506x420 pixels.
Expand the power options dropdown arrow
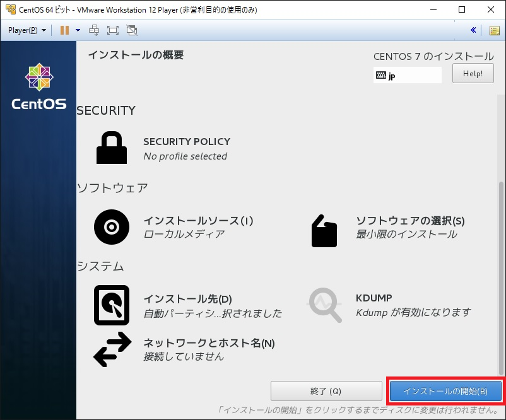coord(78,30)
